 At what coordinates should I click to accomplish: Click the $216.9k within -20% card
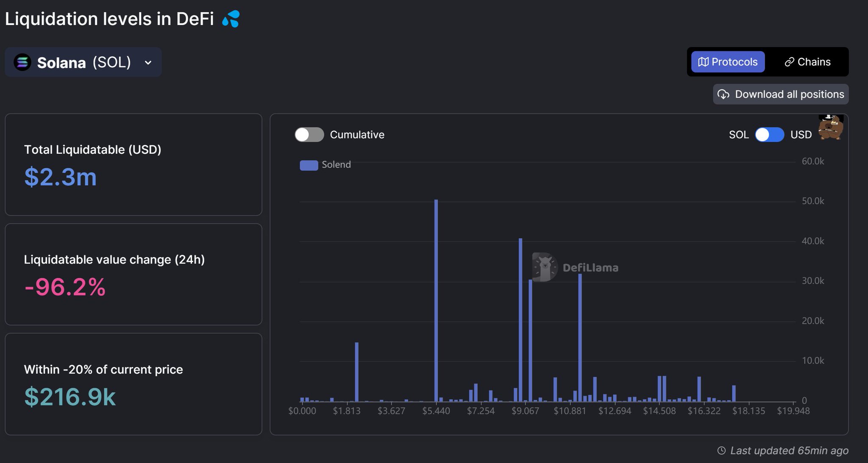pos(134,384)
